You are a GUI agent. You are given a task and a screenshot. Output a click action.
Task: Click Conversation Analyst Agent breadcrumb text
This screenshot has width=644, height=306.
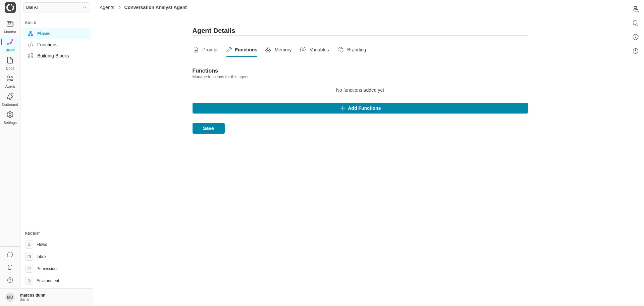[155, 7]
